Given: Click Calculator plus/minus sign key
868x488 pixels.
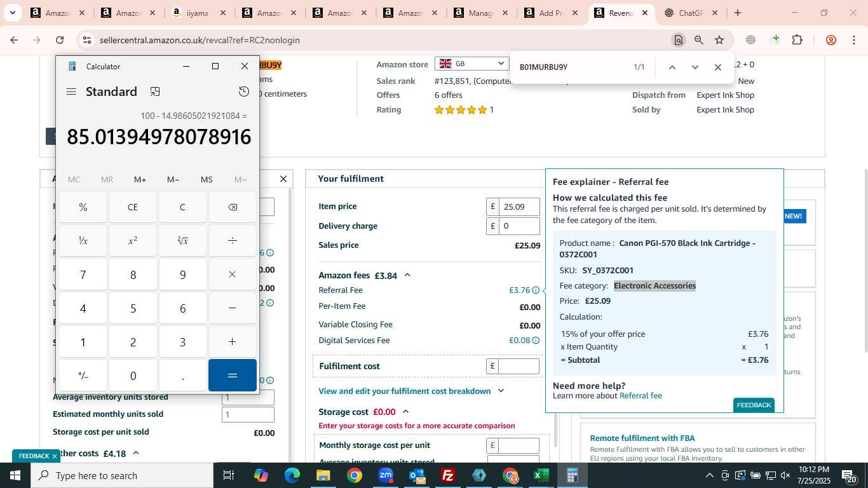Looking at the screenshot, I should coord(83,376).
